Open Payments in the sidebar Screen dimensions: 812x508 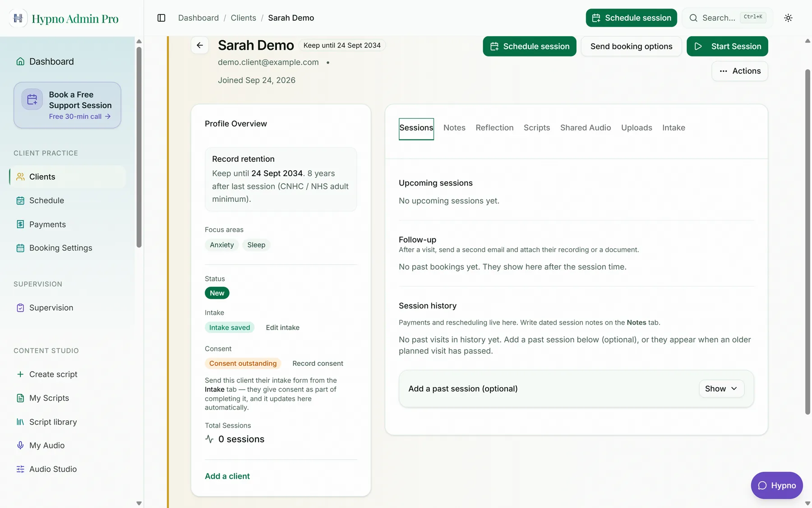pos(67,224)
